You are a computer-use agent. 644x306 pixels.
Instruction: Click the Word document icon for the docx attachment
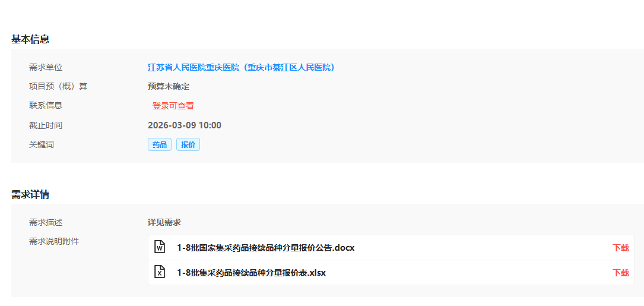[160, 247]
